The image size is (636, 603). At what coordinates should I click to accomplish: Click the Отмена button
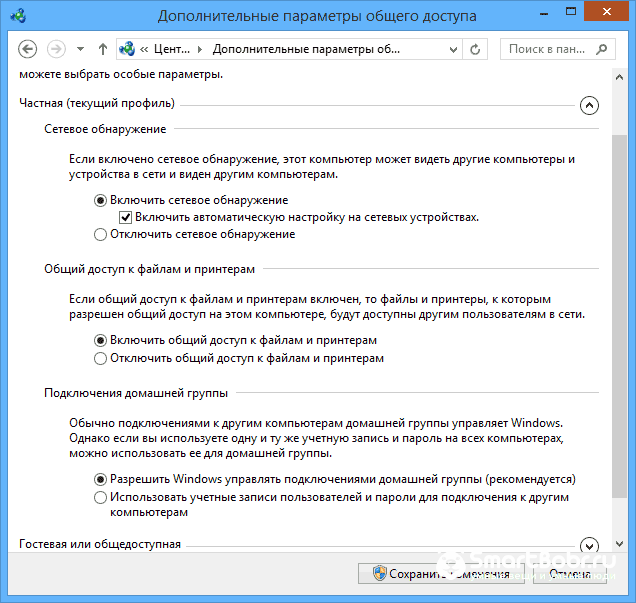click(x=568, y=574)
